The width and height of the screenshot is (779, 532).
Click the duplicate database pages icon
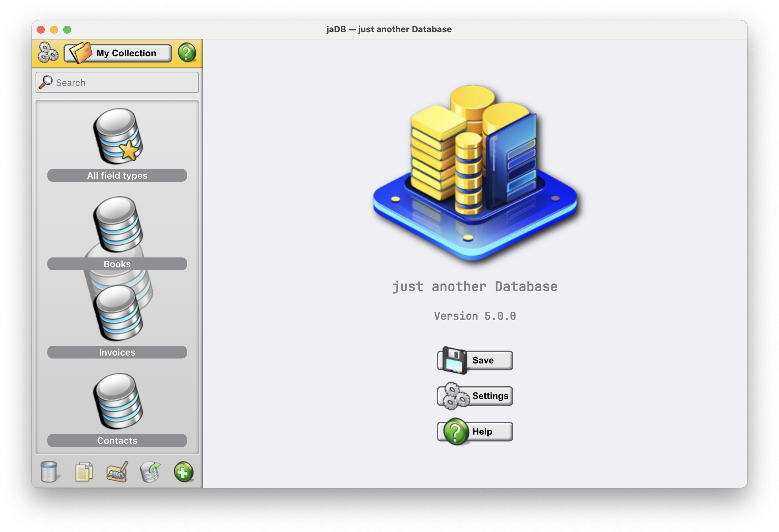coord(84,472)
